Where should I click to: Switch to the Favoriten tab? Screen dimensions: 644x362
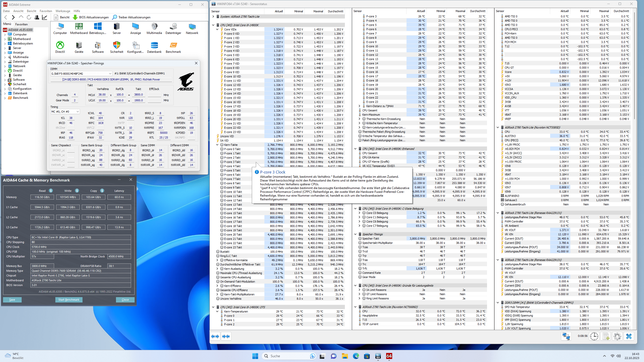pyautogui.click(x=21, y=24)
